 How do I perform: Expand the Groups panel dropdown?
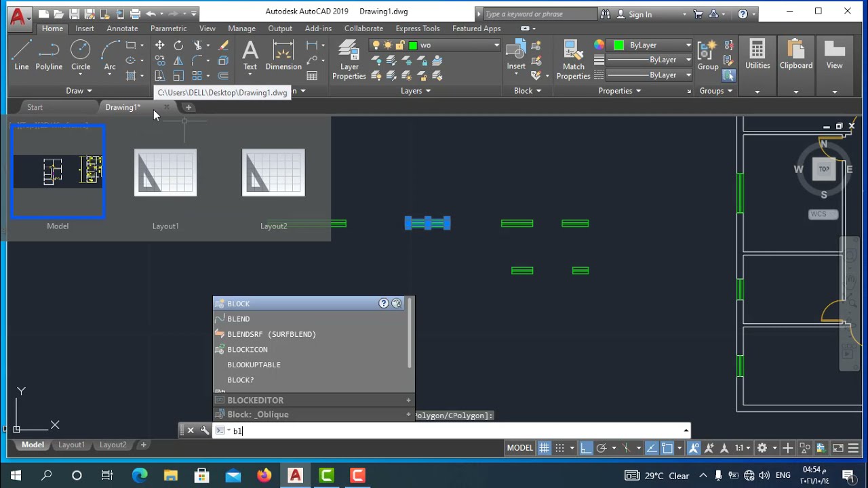coord(716,91)
